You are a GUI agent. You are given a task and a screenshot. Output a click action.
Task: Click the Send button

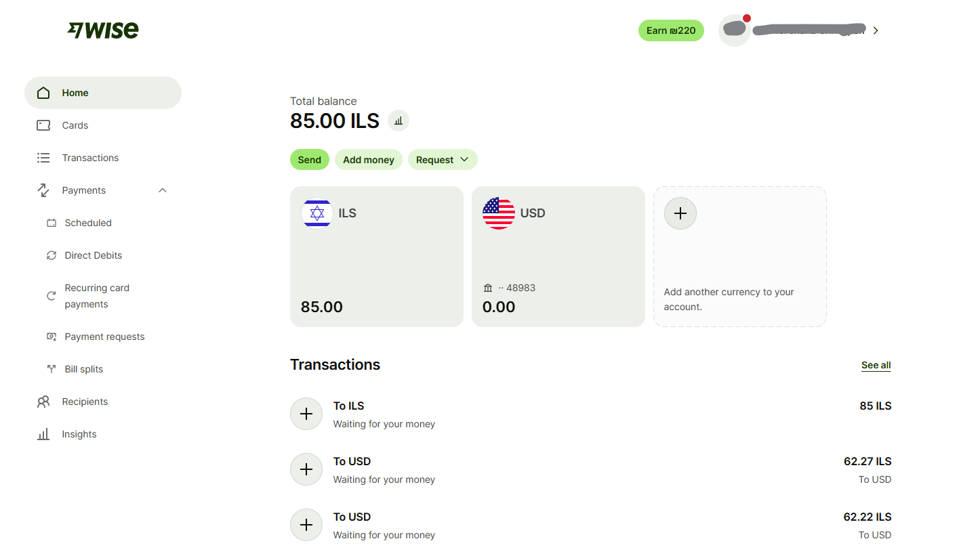click(310, 160)
